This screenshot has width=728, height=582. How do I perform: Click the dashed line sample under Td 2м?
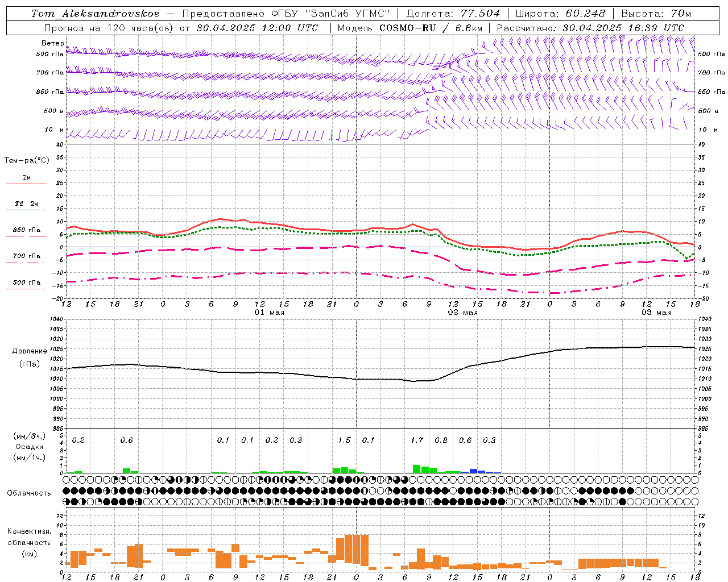26,210
